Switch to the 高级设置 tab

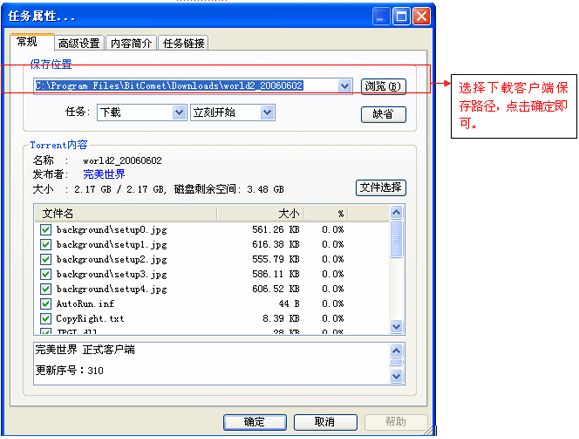(x=79, y=43)
